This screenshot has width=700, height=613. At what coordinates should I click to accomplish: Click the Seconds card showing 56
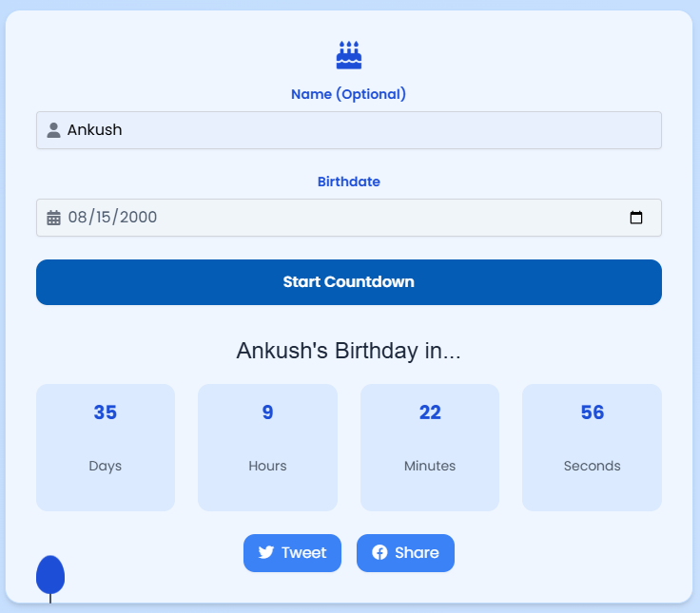(592, 448)
